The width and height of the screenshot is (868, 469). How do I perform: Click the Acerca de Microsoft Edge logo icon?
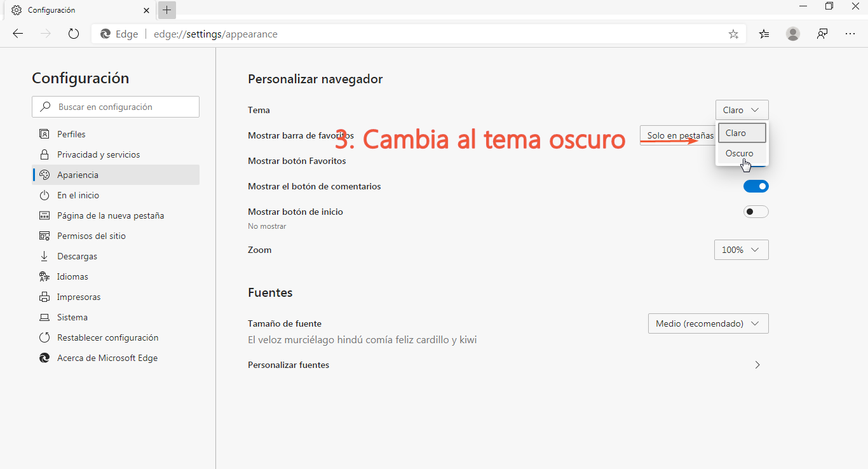(44, 358)
